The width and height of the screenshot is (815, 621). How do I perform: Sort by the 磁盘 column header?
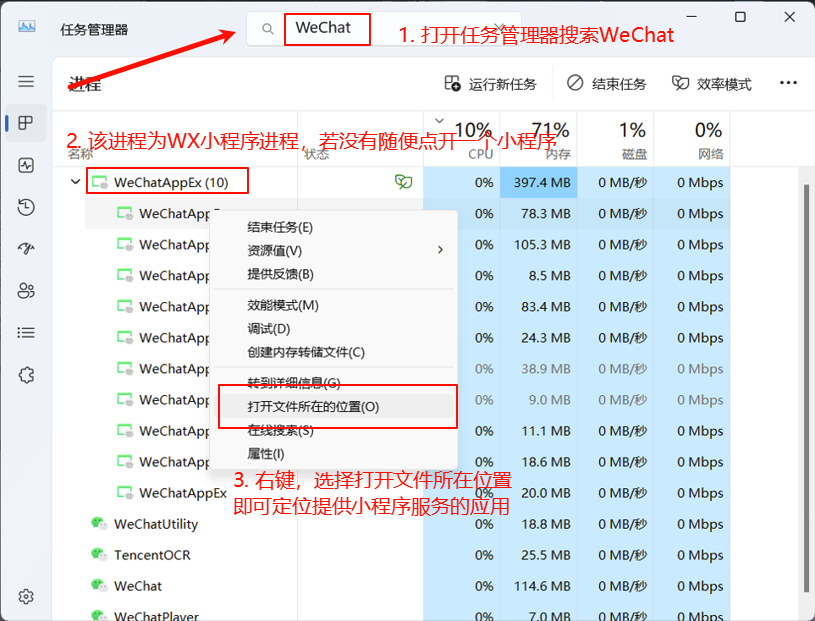coord(615,139)
